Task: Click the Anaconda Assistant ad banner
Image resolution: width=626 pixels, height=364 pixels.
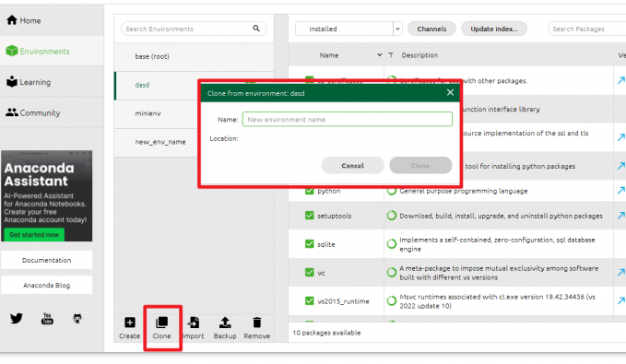Action: tap(46, 195)
